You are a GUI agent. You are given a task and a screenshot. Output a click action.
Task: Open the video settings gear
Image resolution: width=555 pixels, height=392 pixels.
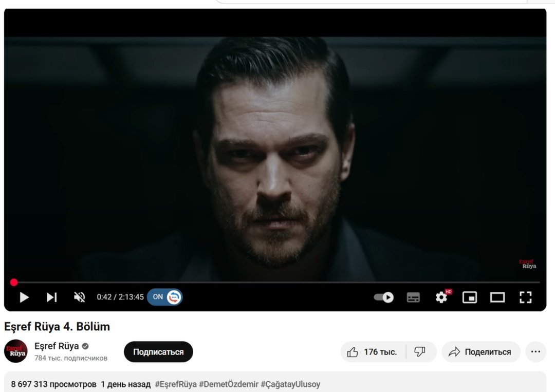pyautogui.click(x=441, y=297)
